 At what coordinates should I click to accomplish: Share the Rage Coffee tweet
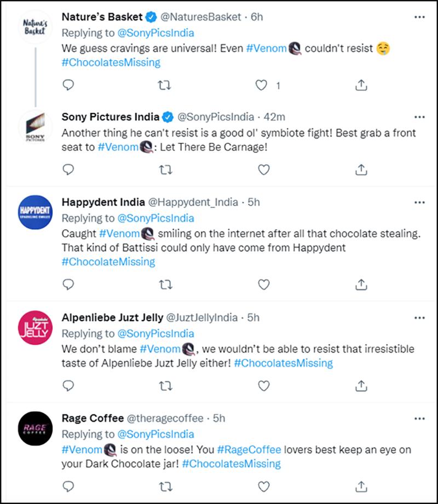point(361,486)
